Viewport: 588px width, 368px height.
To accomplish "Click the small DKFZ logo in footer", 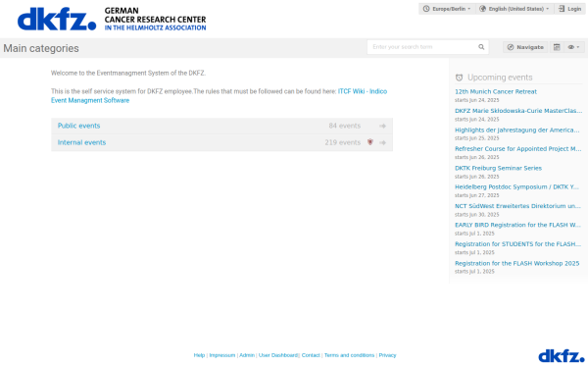I will tap(562, 356).
